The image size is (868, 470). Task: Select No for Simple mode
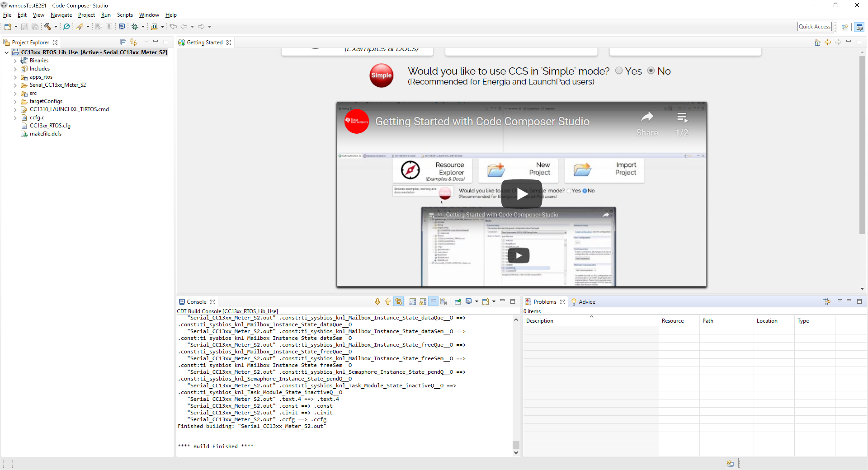tap(651, 70)
